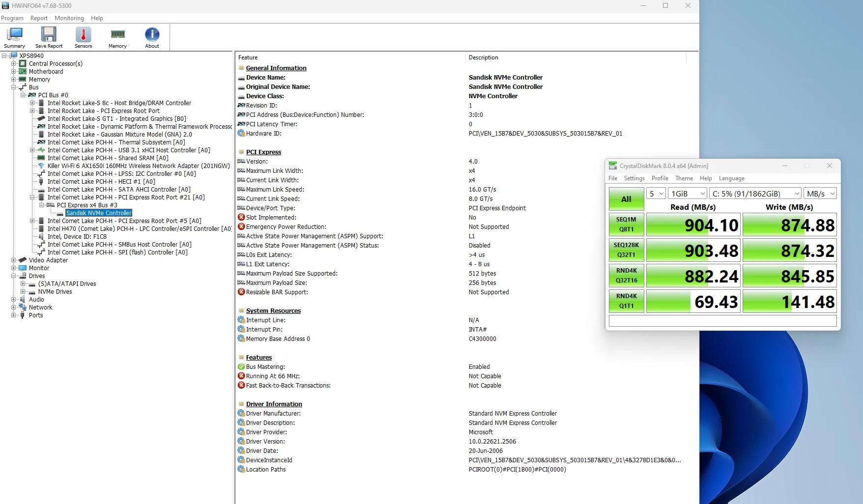Open CrystalDiskMark's Settings menu

(x=634, y=178)
